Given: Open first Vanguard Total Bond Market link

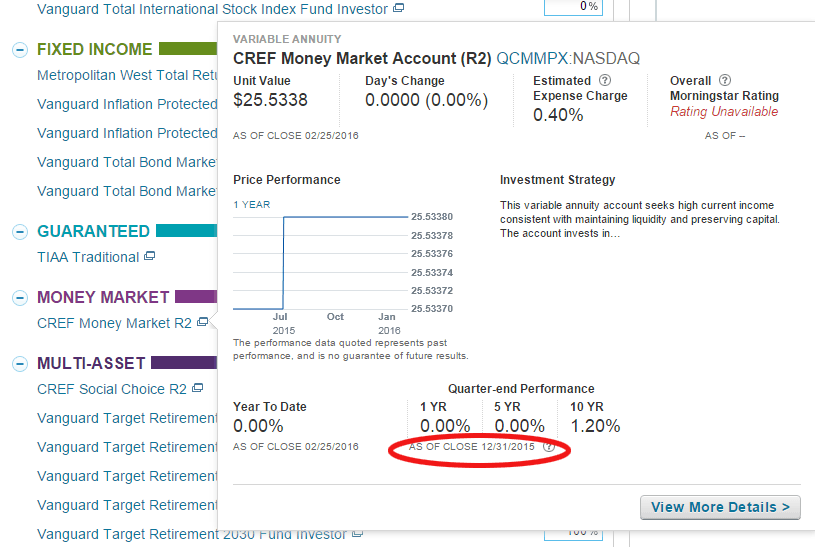Looking at the screenshot, I should tap(127, 162).
